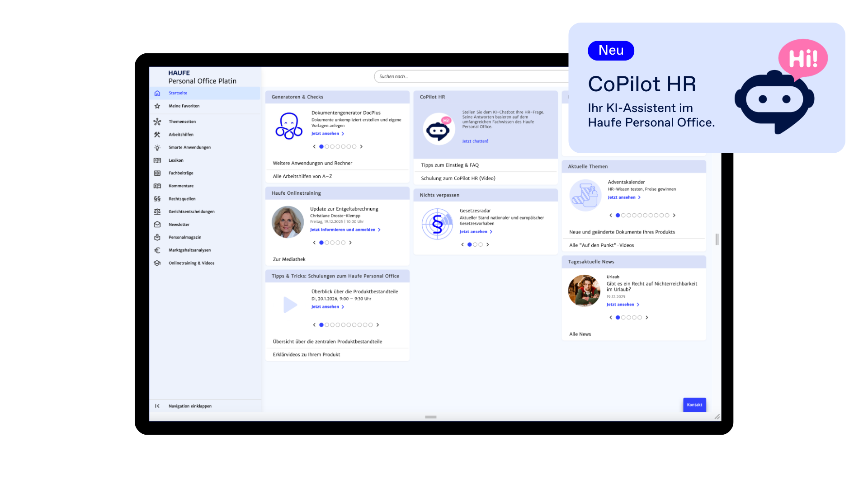Go to next slide in Aktuelle Themen carousel

(x=674, y=216)
